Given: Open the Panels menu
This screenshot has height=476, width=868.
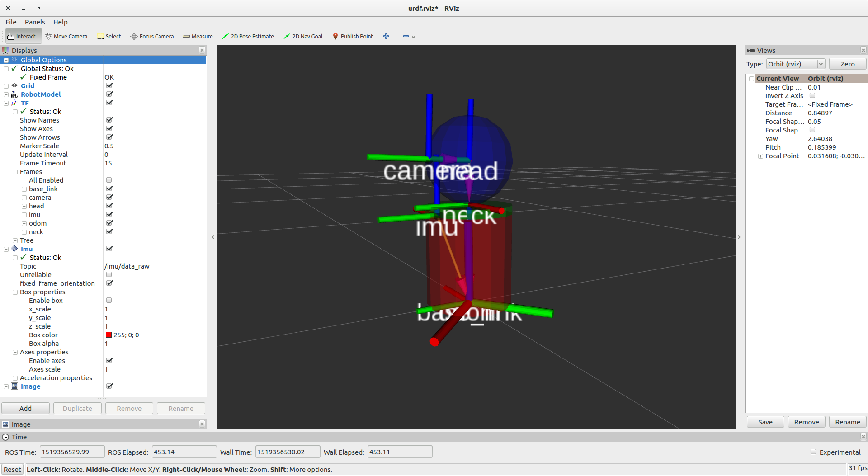Looking at the screenshot, I should point(35,22).
